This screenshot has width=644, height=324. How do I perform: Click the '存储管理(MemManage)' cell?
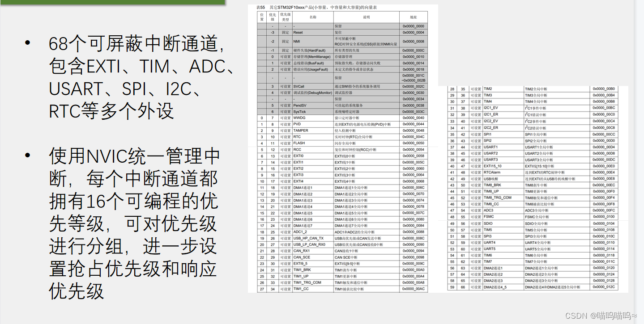coord(313,57)
